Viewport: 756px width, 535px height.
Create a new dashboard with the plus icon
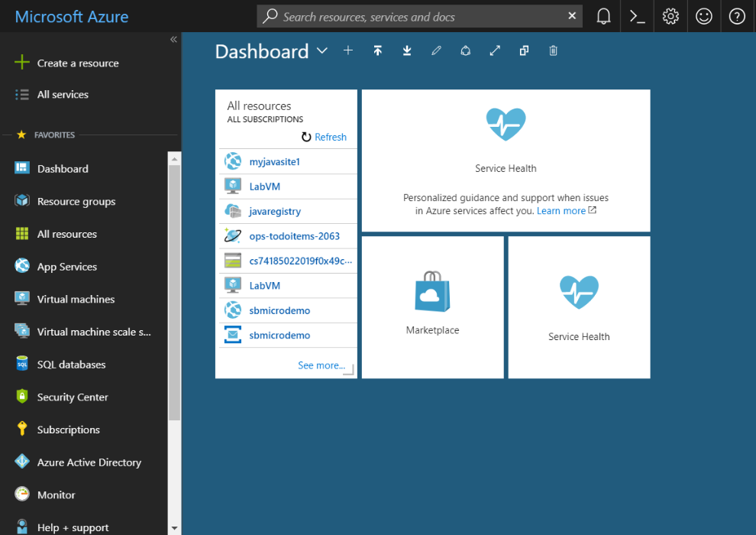click(x=348, y=50)
